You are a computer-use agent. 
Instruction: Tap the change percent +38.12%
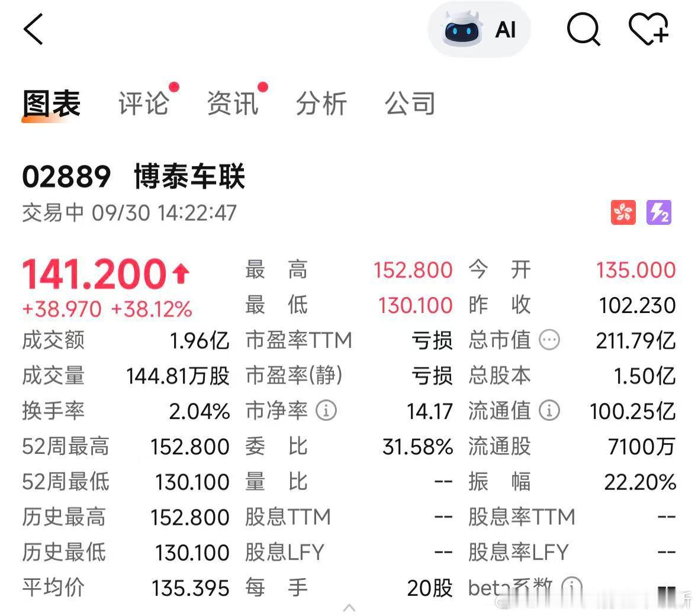[152, 309]
